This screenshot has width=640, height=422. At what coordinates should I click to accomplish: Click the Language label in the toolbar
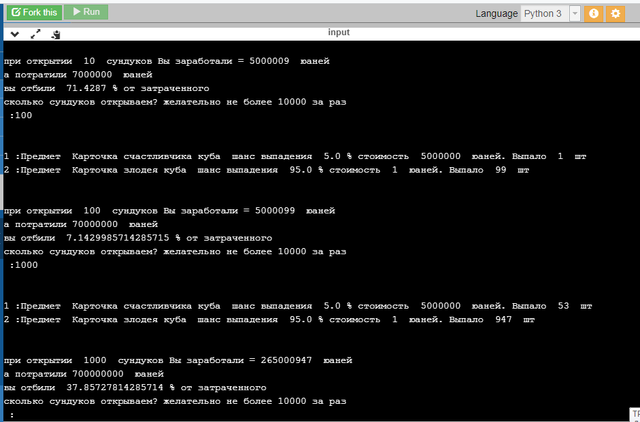pyautogui.click(x=496, y=13)
